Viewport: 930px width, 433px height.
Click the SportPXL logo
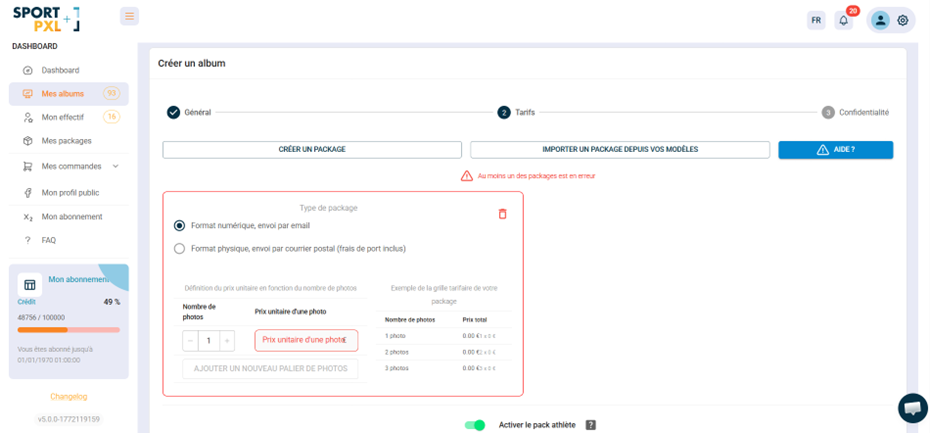[x=46, y=18]
